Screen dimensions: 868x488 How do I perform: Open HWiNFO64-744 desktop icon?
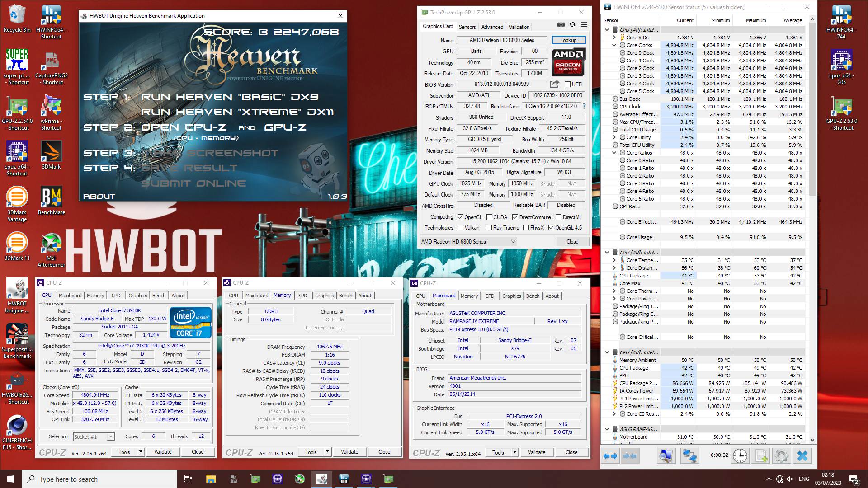(841, 22)
